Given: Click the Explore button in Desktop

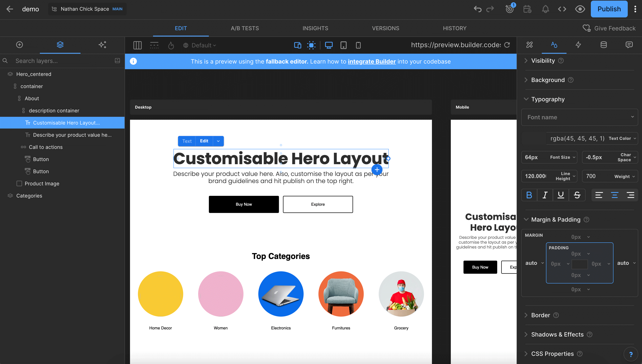Looking at the screenshot, I should point(318,204).
